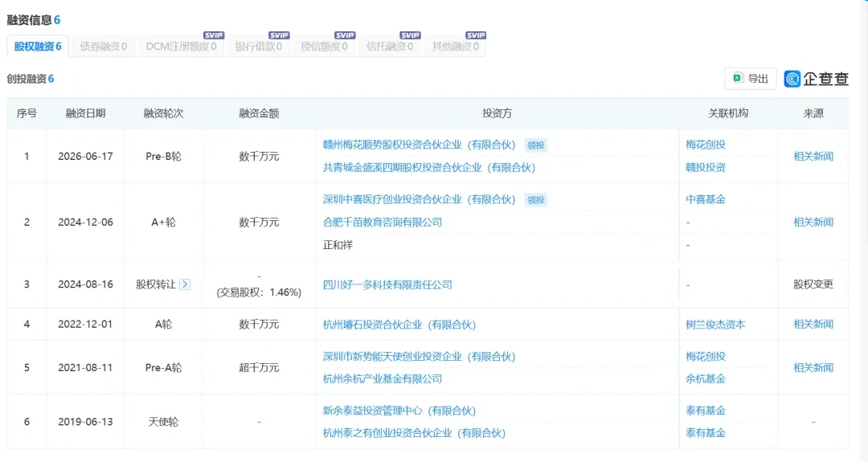Click 超千万元 amount cell
The width and height of the screenshot is (868, 462).
click(259, 368)
